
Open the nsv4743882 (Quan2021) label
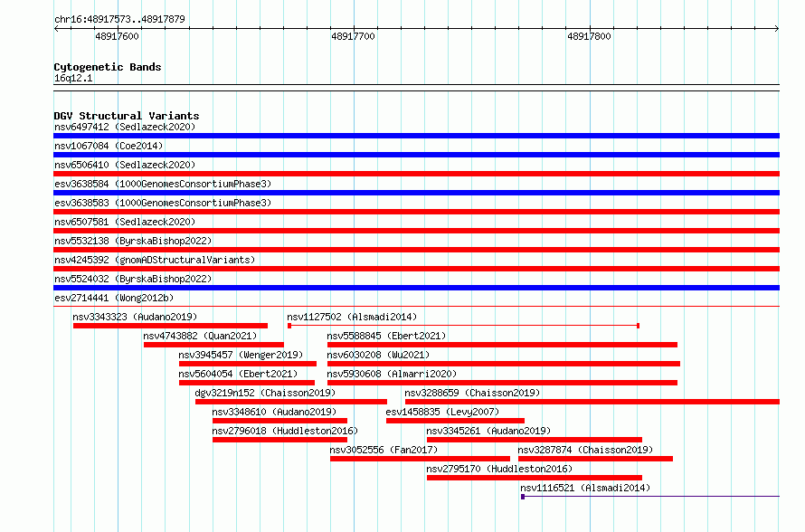click(200, 336)
